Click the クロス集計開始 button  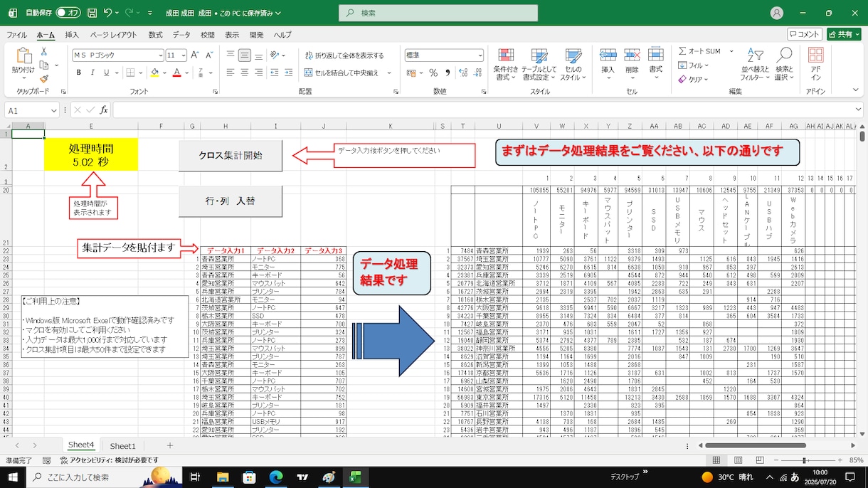click(x=231, y=155)
